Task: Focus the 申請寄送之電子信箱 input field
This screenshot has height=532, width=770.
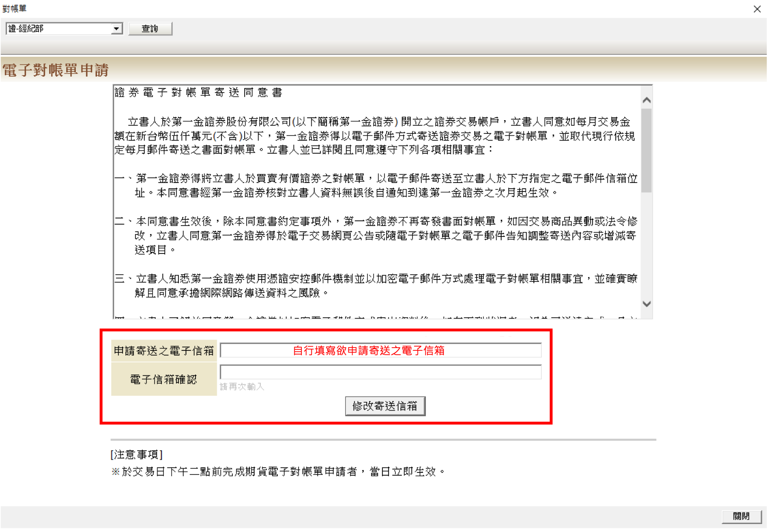Action: coord(381,350)
